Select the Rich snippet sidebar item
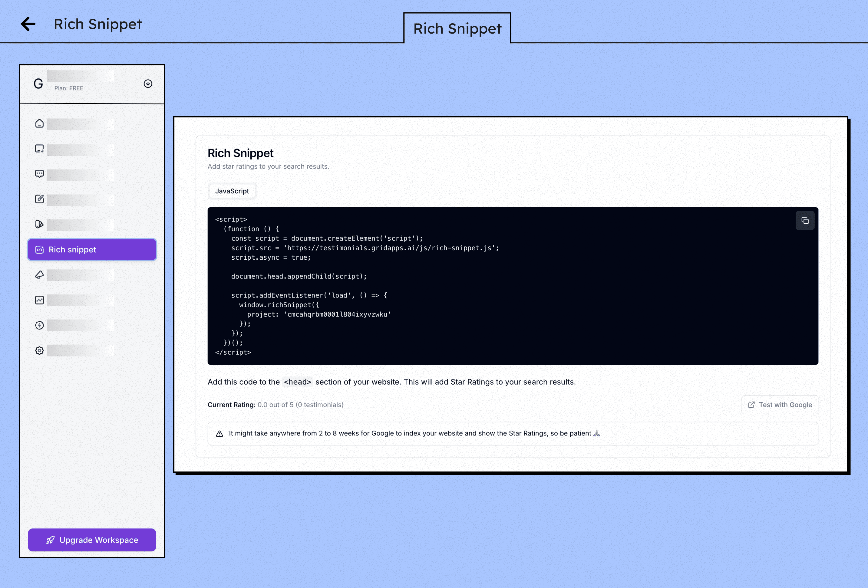 (92, 249)
